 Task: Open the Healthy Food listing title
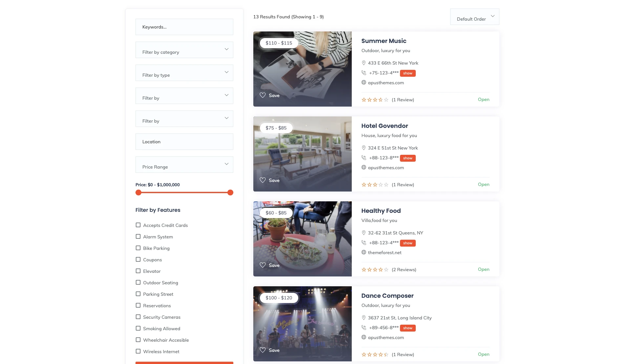click(x=381, y=211)
